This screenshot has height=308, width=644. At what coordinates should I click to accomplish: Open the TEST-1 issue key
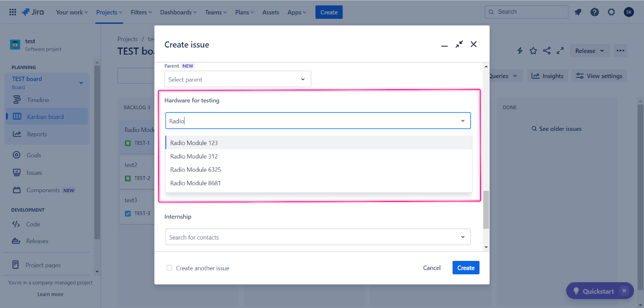tap(142, 143)
